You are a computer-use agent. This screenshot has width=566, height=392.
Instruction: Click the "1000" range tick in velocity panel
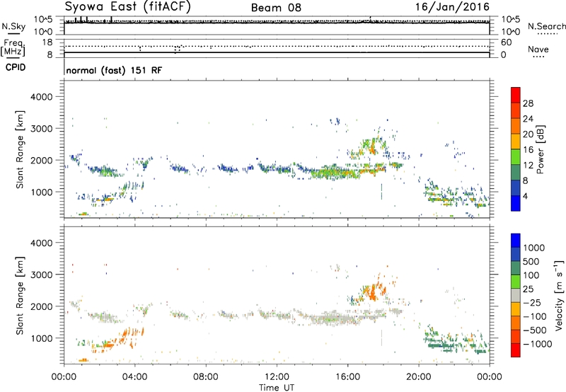tap(41, 338)
